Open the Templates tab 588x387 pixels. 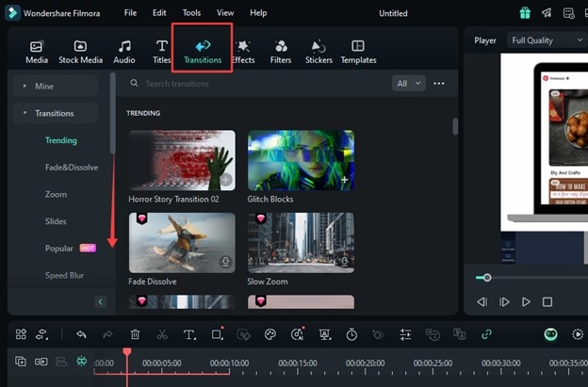358,52
